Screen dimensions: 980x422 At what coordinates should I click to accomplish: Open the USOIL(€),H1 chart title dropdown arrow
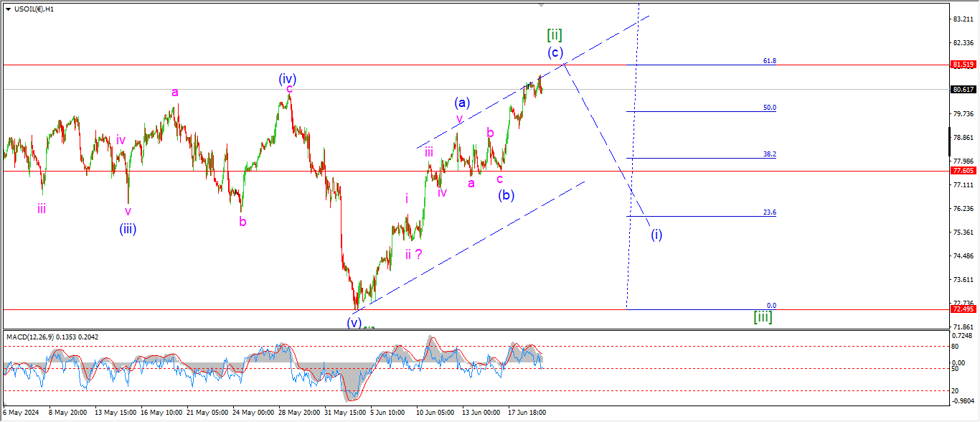point(8,9)
